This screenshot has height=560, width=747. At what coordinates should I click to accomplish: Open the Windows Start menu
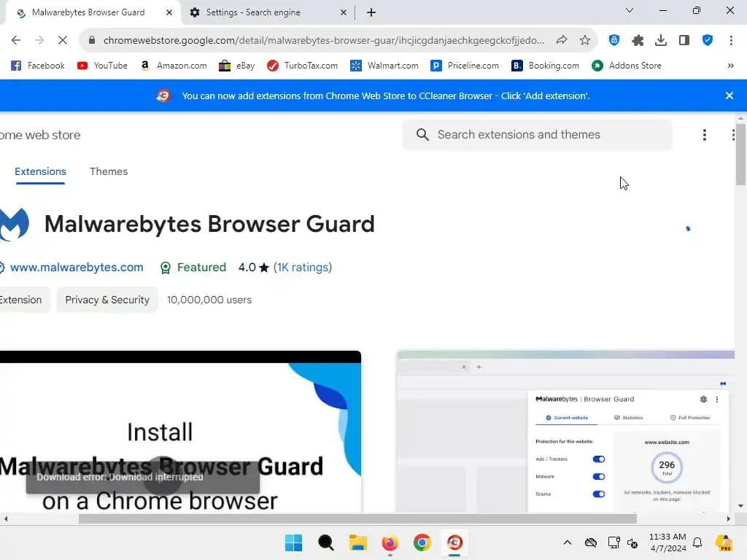pos(293,542)
